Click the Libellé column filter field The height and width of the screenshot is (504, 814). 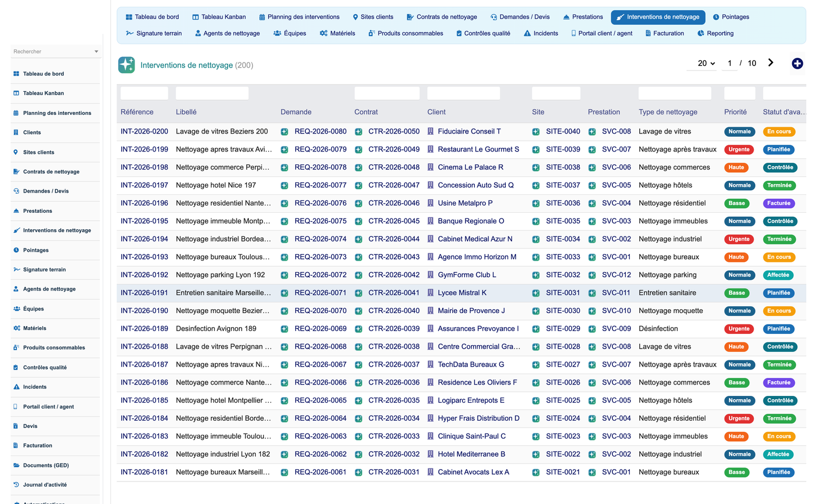(x=212, y=93)
